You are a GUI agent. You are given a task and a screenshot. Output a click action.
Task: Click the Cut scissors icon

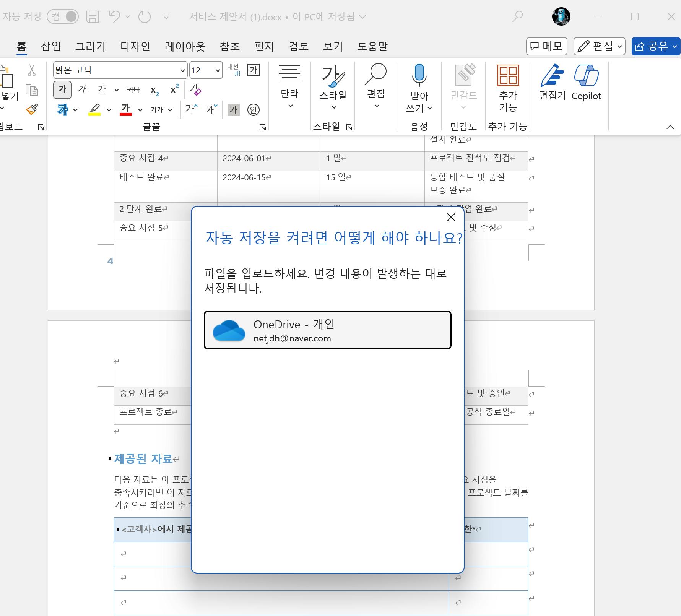(32, 70)
